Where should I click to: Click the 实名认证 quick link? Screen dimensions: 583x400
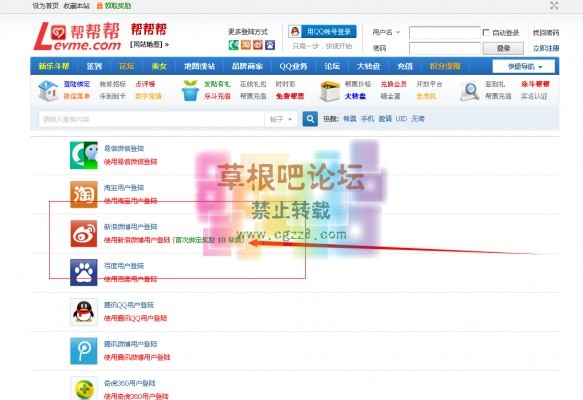(x=534, y=96)
